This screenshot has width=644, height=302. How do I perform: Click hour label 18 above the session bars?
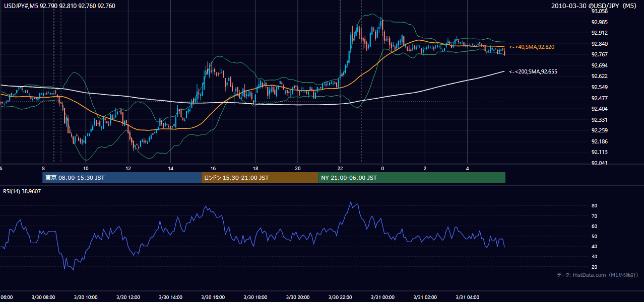click(255, 168)
